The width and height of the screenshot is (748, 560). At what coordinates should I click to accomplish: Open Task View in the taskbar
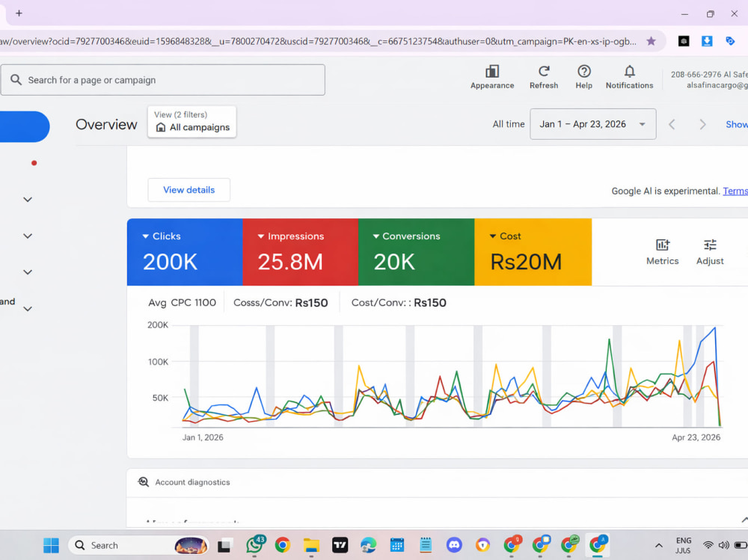coord(225,545)
